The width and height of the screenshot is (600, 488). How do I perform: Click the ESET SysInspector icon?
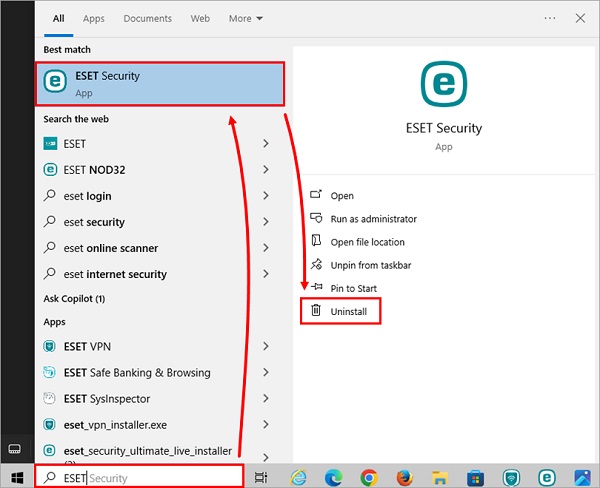(49, 398)
